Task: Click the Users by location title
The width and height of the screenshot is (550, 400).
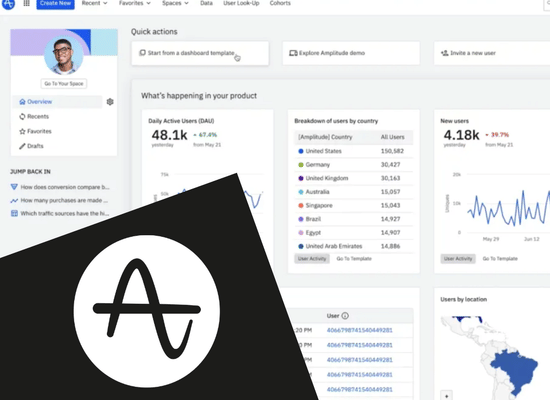Action: click(464, 299)
